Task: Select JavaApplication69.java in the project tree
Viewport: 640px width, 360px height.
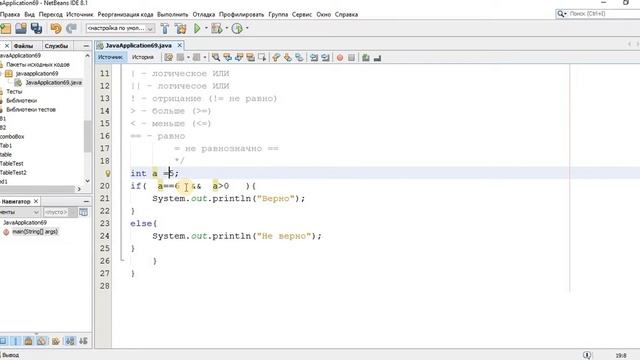Action: tap(53, 82)
